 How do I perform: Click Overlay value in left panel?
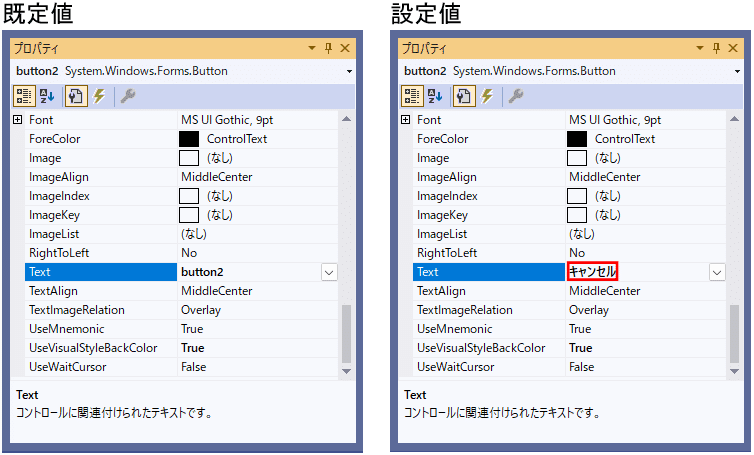coord(201,310)
